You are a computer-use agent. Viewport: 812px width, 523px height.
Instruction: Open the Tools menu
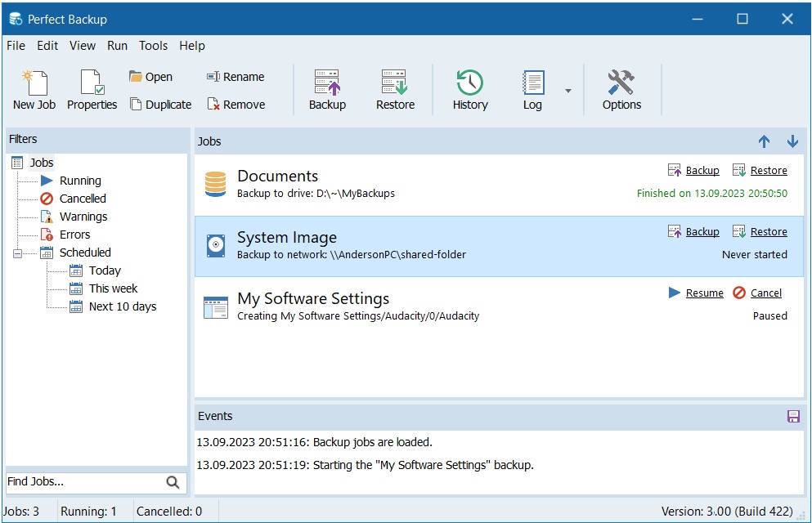pos(153,46)
